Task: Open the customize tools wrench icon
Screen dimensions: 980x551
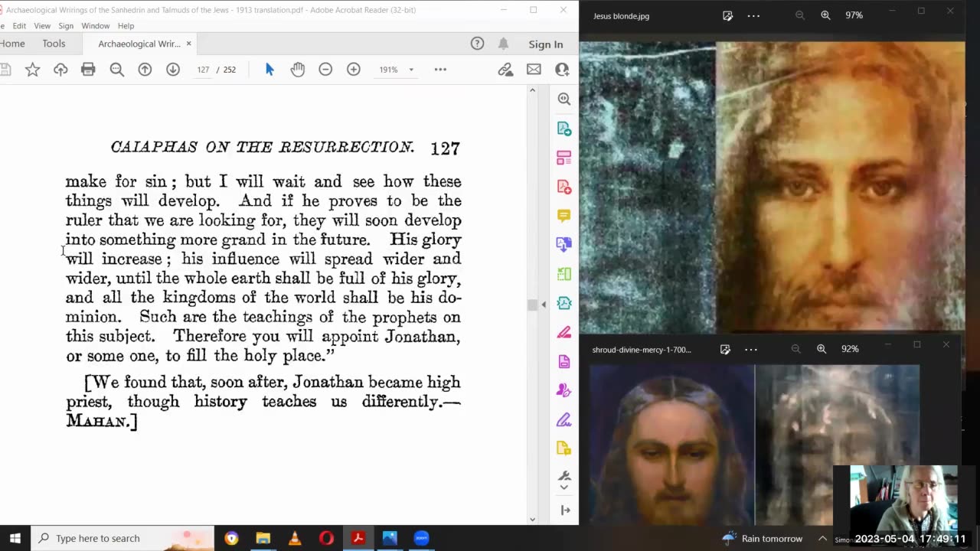Action: point(564,476)
